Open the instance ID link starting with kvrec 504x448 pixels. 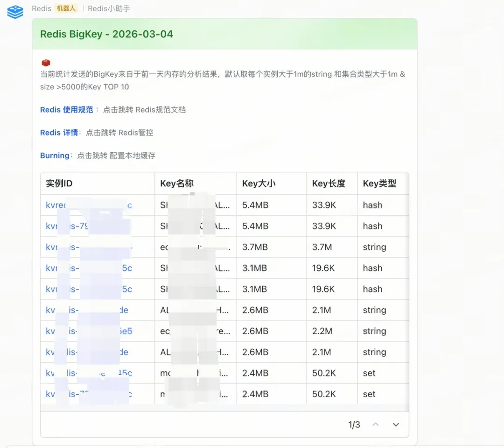point(89,205)
